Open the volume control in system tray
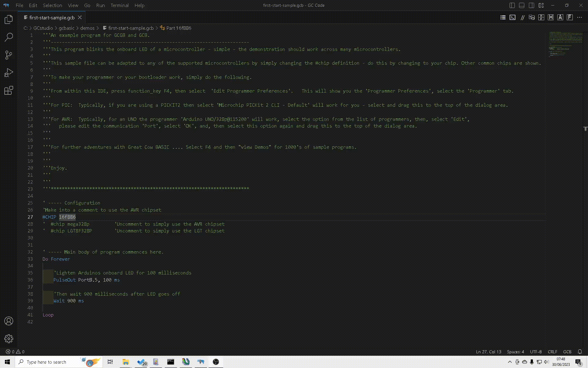This screenshot has height=368, width=588. click(x=547, y=362)
